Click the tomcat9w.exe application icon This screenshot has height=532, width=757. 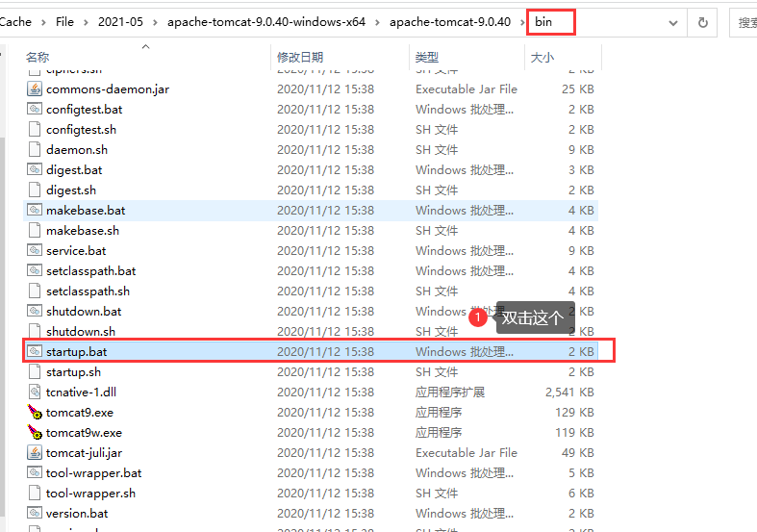(x=35, y=433)
